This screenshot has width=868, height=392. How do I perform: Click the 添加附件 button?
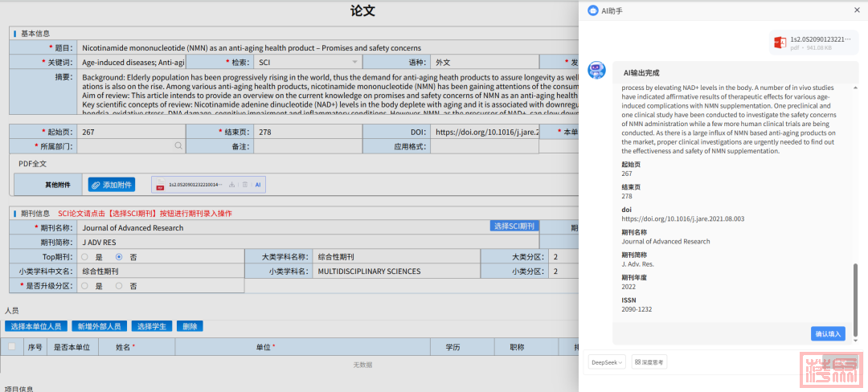click(112, 185)
